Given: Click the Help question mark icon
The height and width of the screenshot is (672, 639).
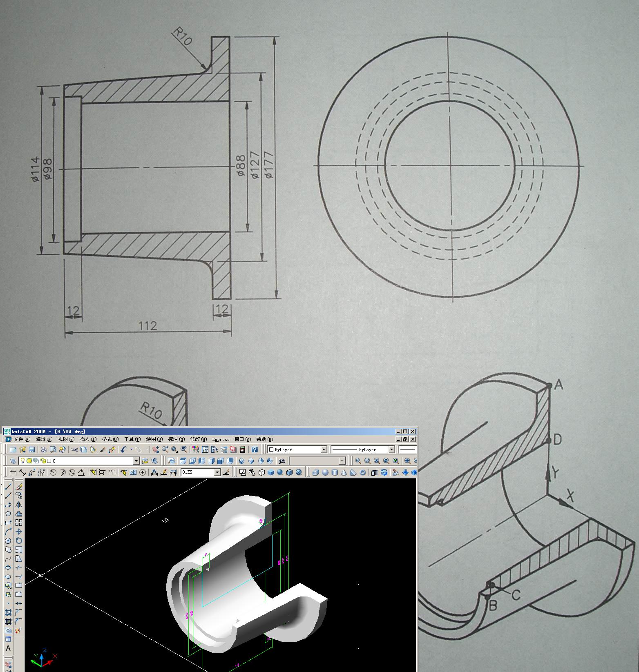Looking at the screenshot, I should (x=255, y=449).
